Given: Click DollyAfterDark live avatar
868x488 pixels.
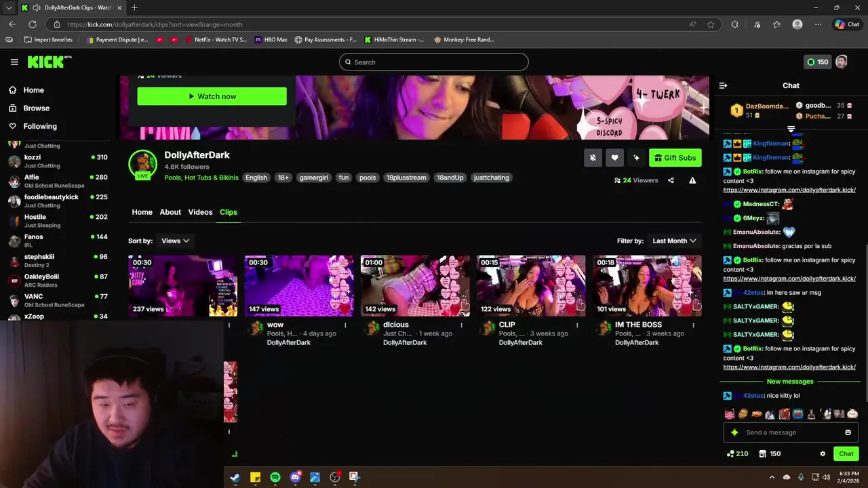Looking at the screenshot, I should [142, 164].
